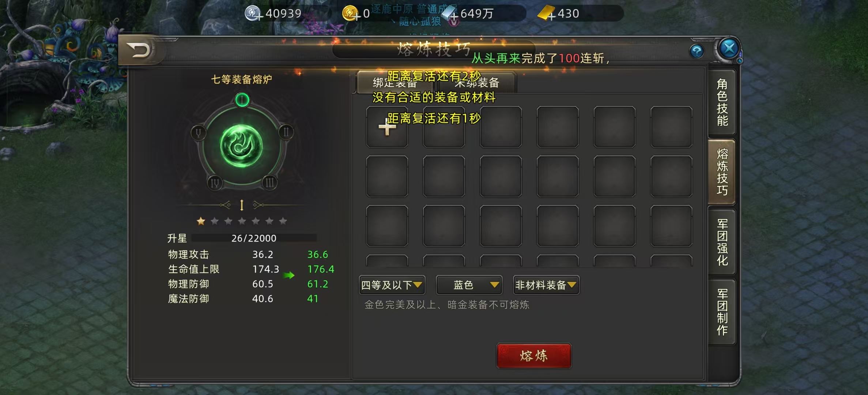Expand the 四等及以下 grade dropdown
Screen dimensions: 868x395
392,285
